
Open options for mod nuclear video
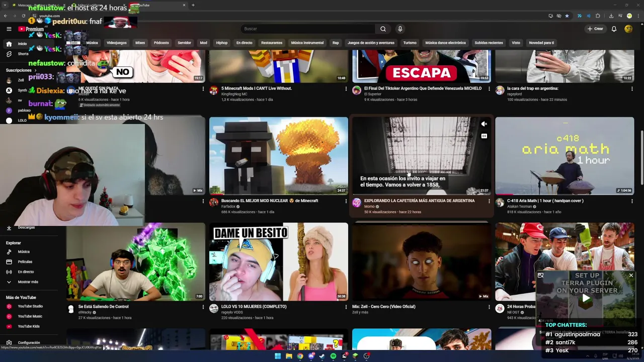[x=346, y=201]
